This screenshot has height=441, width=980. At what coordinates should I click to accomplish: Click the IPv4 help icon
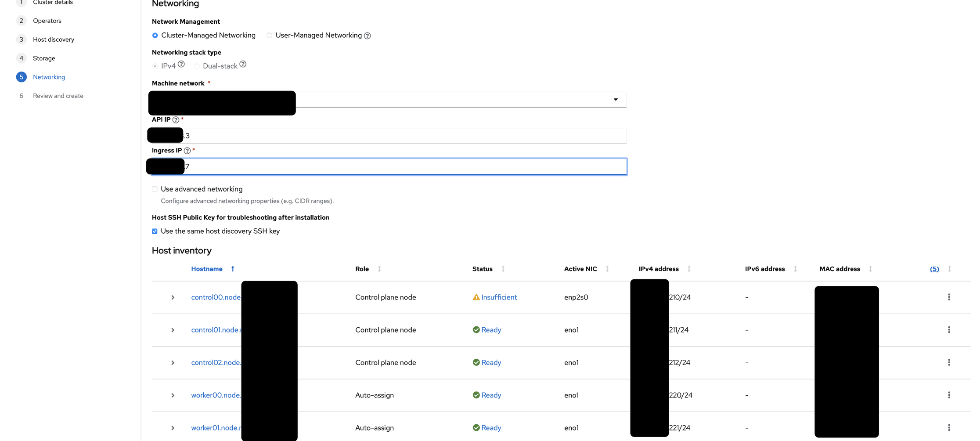pos(181,64)
